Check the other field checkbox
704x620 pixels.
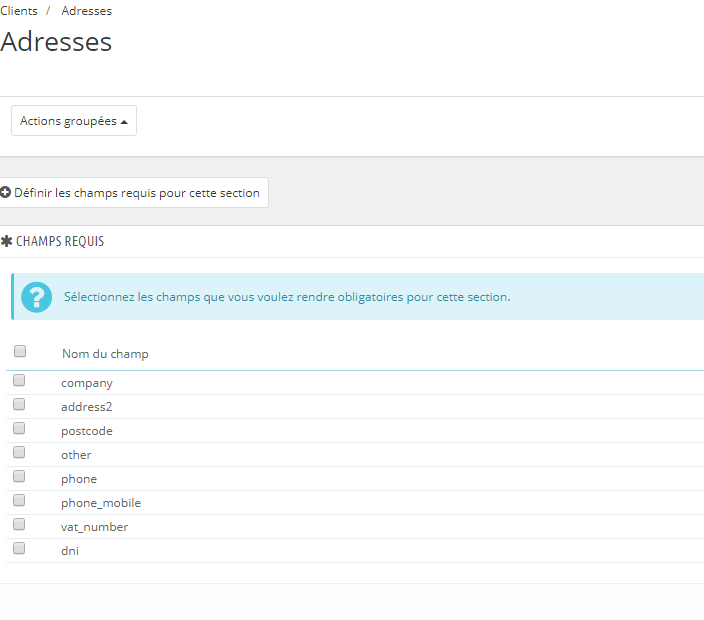coord(19,452)
